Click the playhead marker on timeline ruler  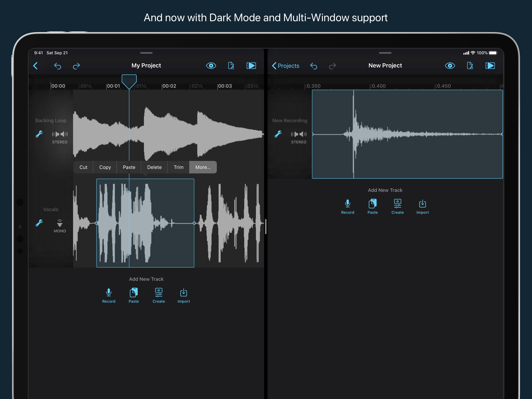coord(129,81)
